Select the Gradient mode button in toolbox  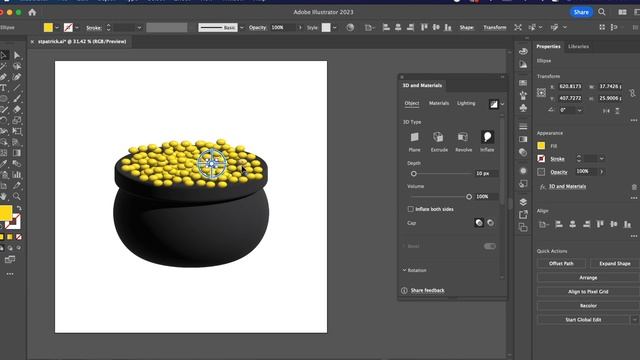[10, 237]
